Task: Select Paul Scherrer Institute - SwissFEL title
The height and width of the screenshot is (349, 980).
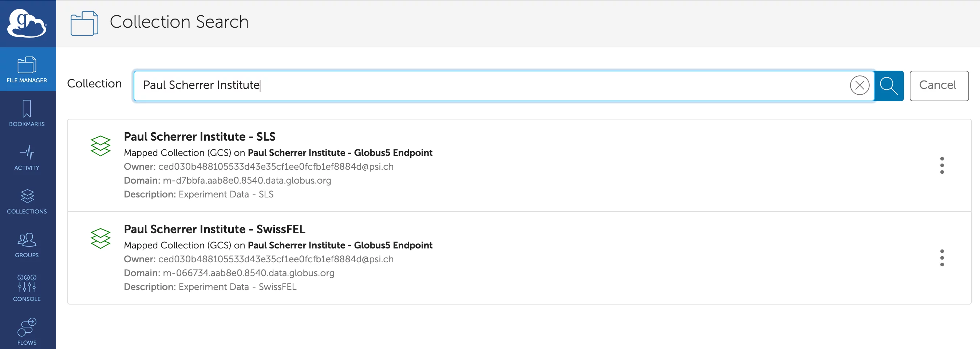Action: (x=214, y=229)
